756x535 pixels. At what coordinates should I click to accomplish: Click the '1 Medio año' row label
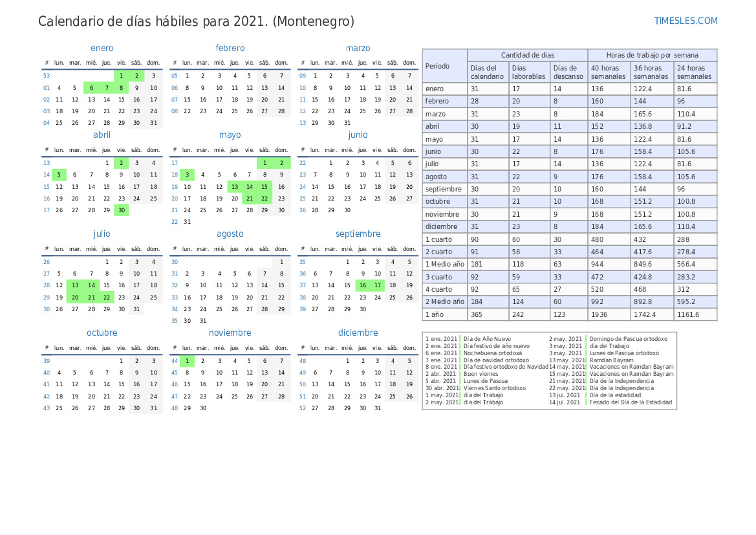coord(444,264)
